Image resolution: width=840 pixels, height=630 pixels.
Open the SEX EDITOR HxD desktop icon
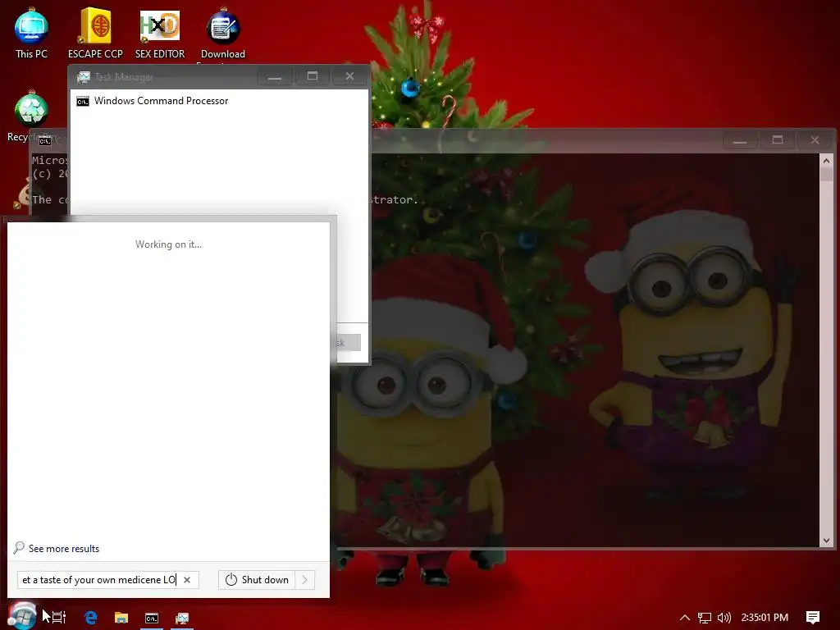tap(160, 33)
